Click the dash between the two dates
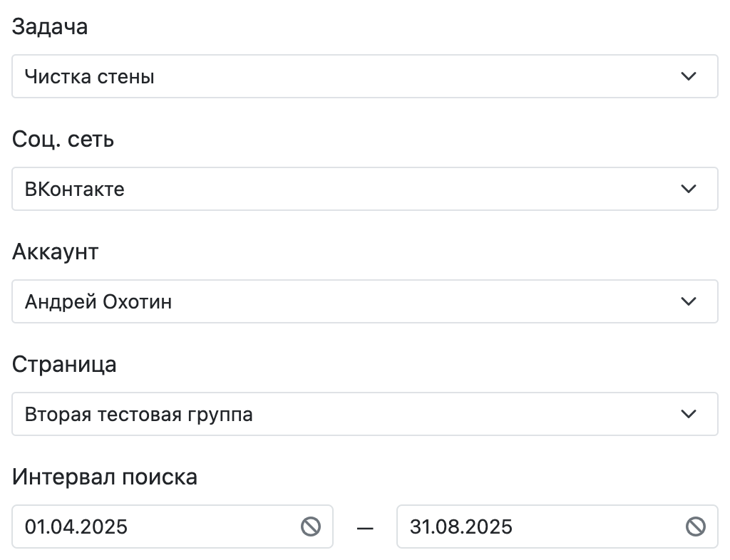 tap(365, 527)
